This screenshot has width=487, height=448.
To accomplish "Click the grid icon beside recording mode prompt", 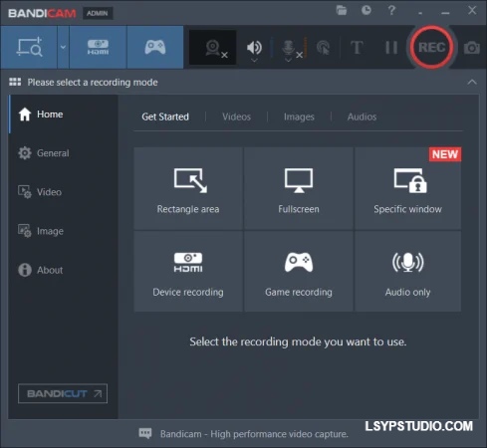I will (15, 82).
